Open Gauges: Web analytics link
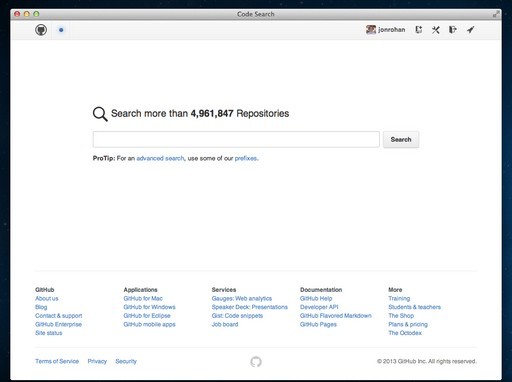The image size is (512, 382). pos(242,298)
